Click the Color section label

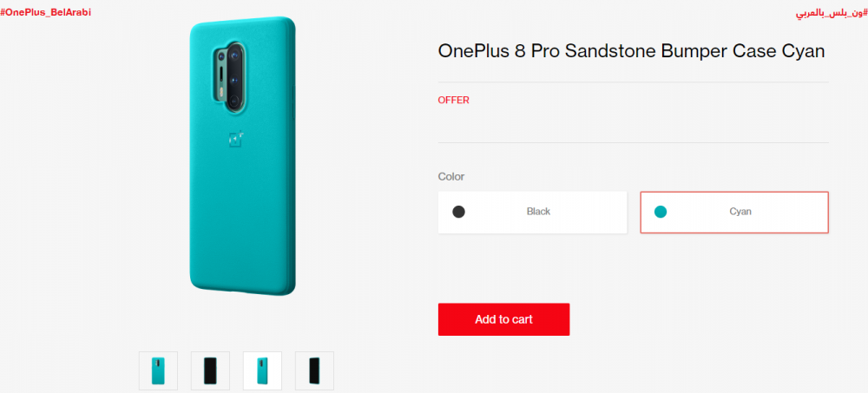coord(451,177)
